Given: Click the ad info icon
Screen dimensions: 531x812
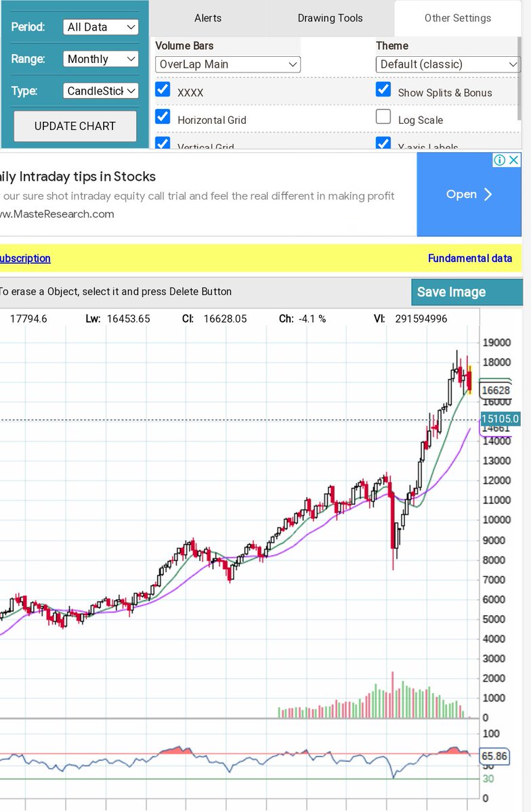Looking at the screenshot, I should tap(500, 160).
